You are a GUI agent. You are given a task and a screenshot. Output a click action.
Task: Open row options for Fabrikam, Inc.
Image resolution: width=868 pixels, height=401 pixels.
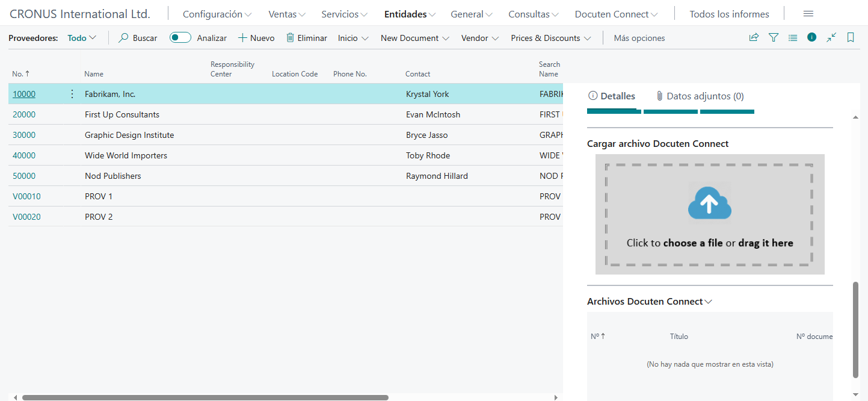72,94
